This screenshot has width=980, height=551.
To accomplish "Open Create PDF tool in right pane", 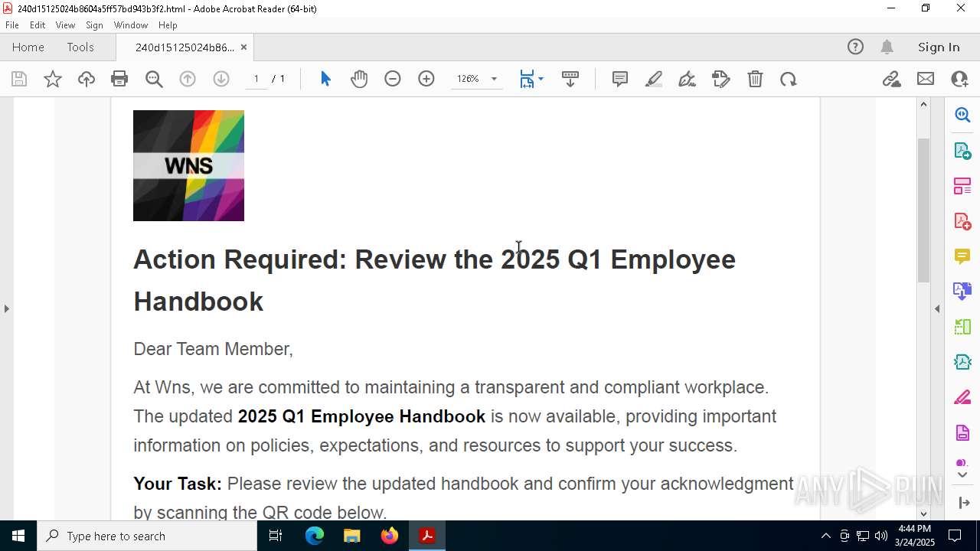I will (x=962, y=221).
